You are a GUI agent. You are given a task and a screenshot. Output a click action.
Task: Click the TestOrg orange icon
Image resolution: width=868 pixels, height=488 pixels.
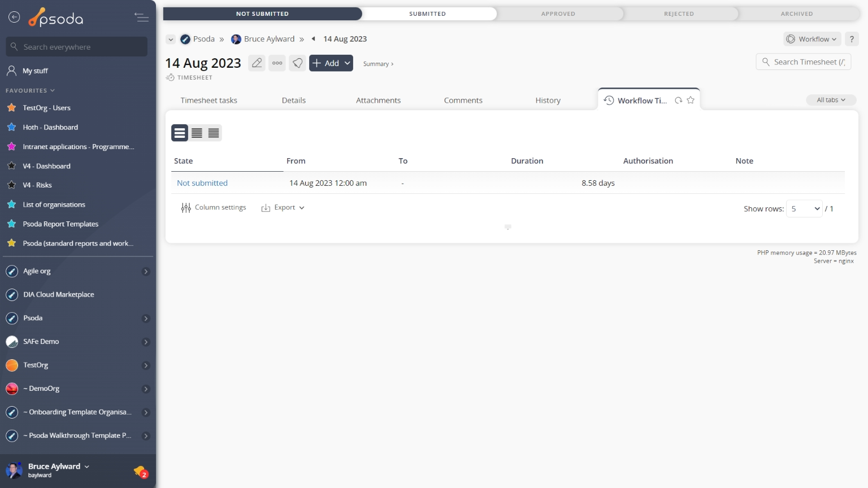click(12, 365)
